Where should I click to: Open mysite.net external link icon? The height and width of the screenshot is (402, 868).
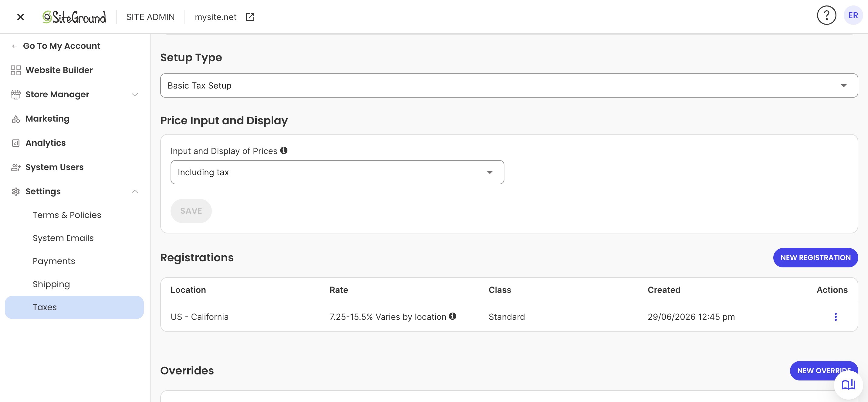pos(250,17)
